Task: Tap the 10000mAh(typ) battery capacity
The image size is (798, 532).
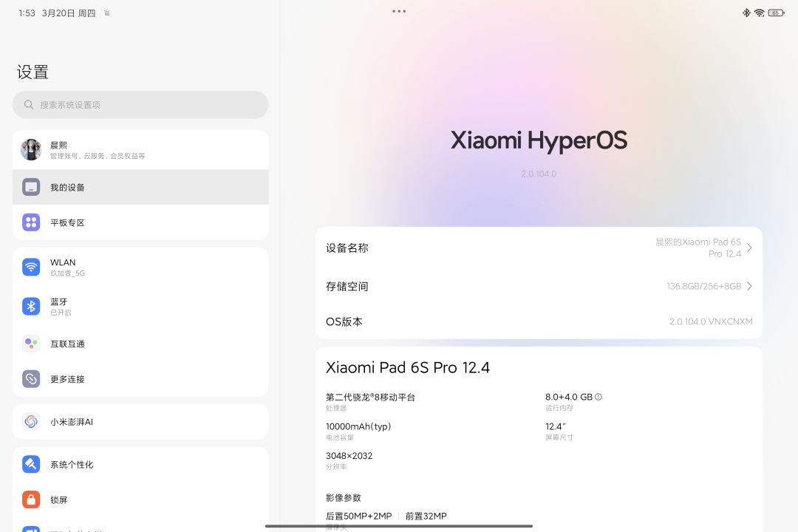Action: [x=358, y=426]
